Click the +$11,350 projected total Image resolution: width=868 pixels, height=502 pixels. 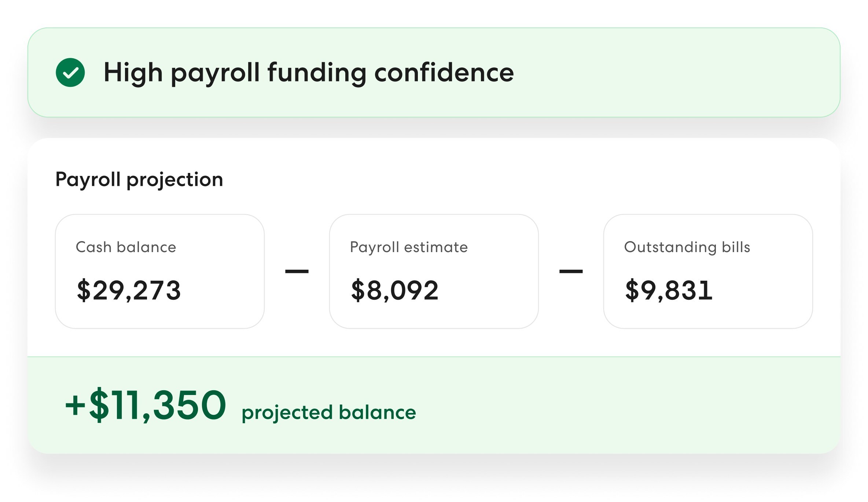[x=146, y=405]
